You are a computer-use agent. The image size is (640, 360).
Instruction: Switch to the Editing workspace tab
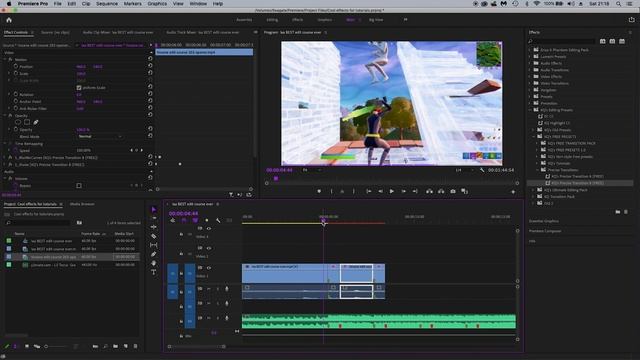(272, 20)
